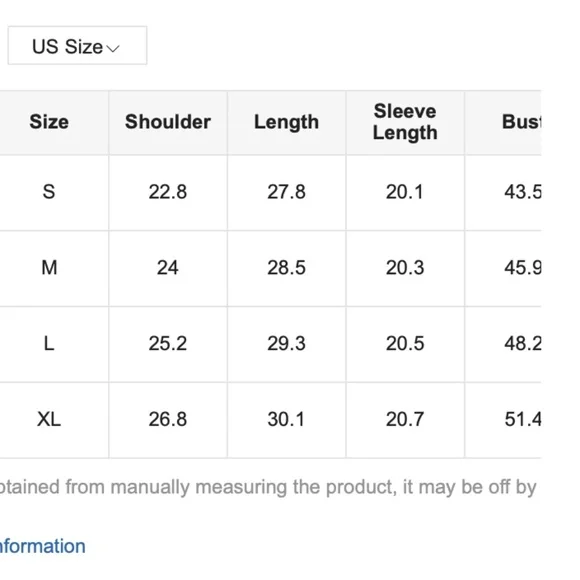580x580 pixels.
Task: Click the Bust column header
Action: point(521,122)
